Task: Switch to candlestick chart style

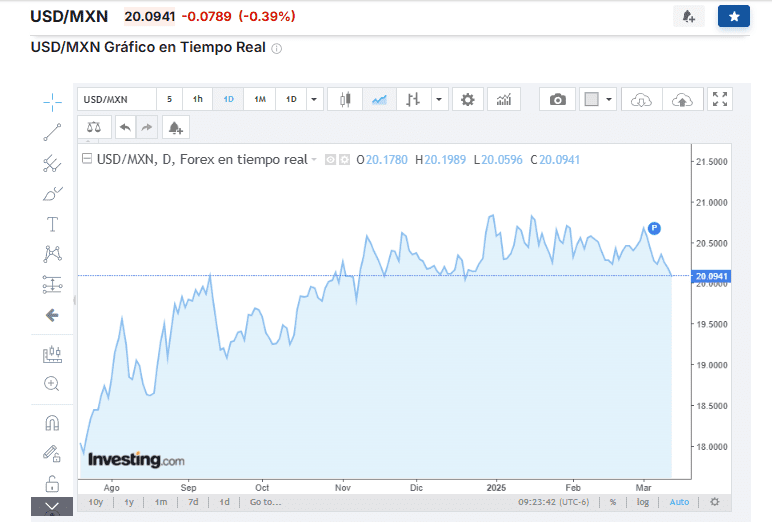Action: click(345, 99)
